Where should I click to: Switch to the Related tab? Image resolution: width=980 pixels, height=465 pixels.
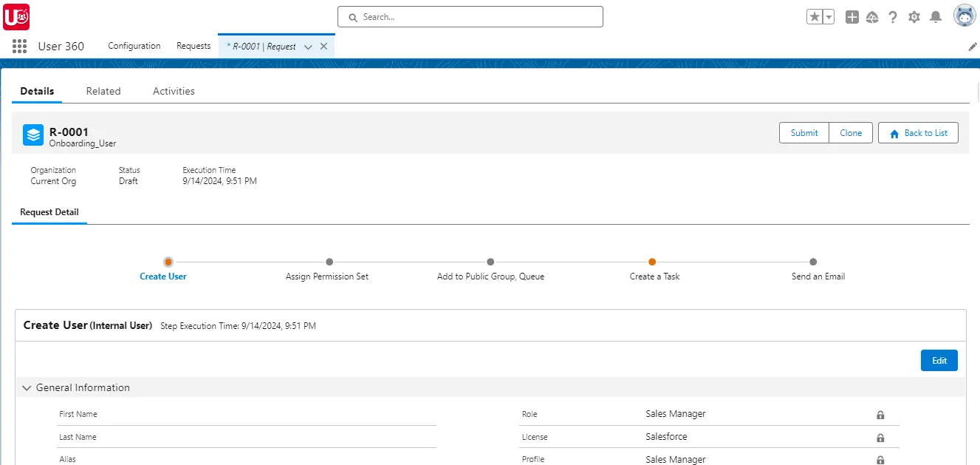[x=103, y=91]
